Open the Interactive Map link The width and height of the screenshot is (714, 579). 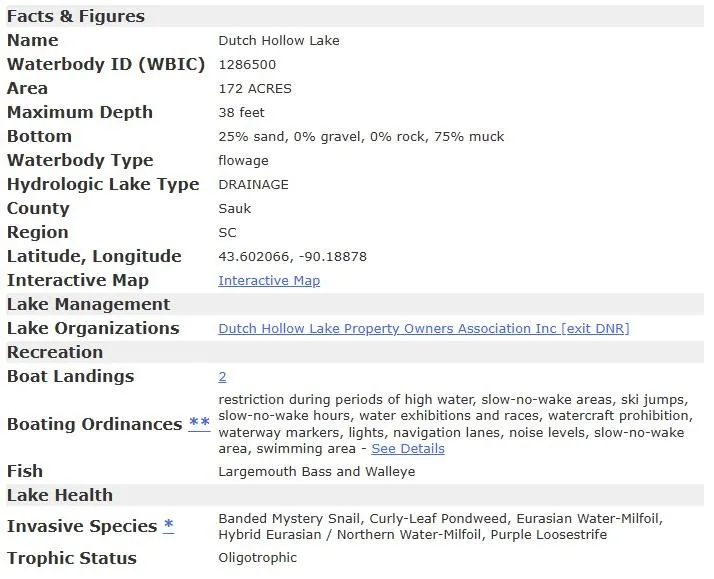(x=269, y=281)
